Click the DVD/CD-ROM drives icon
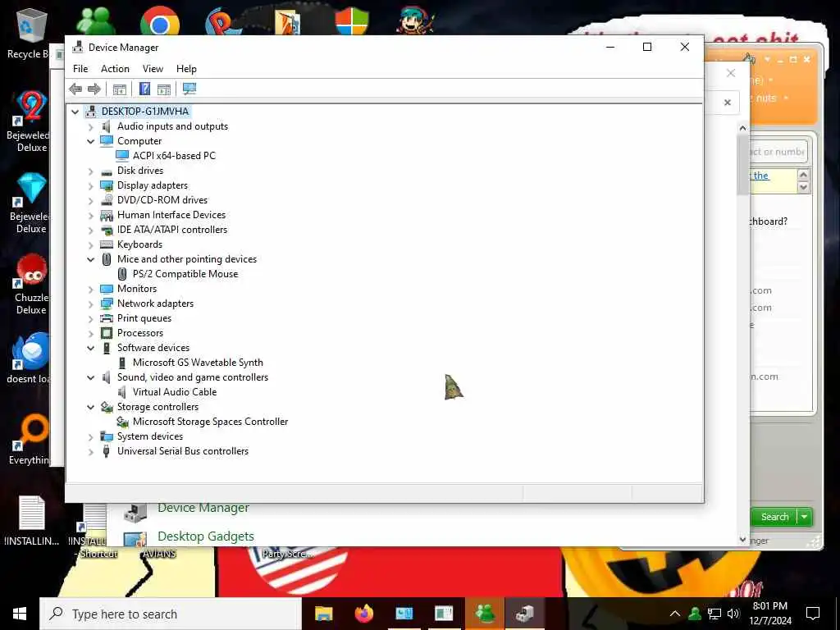 pos(107,200)
